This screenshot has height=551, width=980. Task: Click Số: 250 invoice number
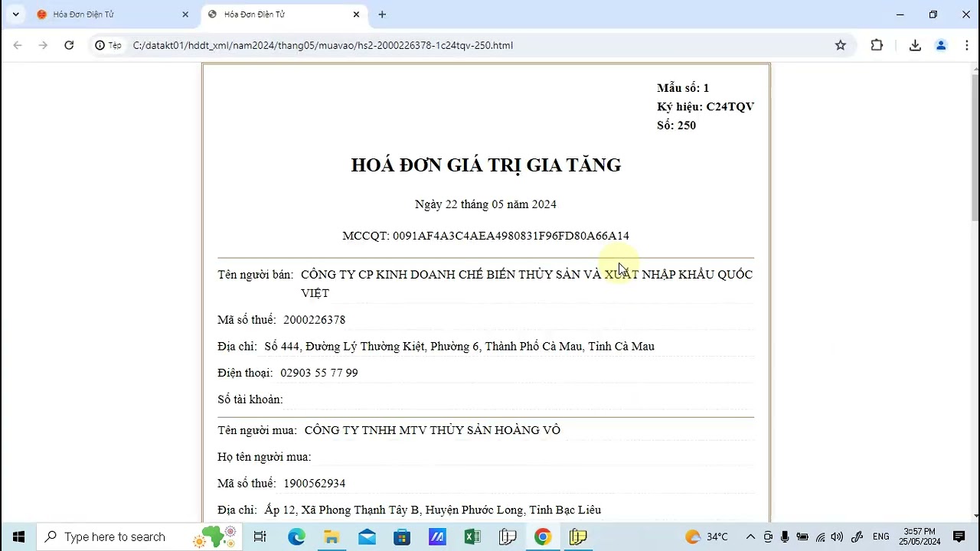676,126
